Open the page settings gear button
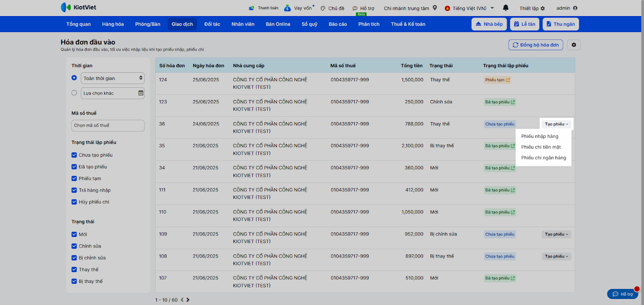This screenshot has height=305, width=644. pos(574,45)
